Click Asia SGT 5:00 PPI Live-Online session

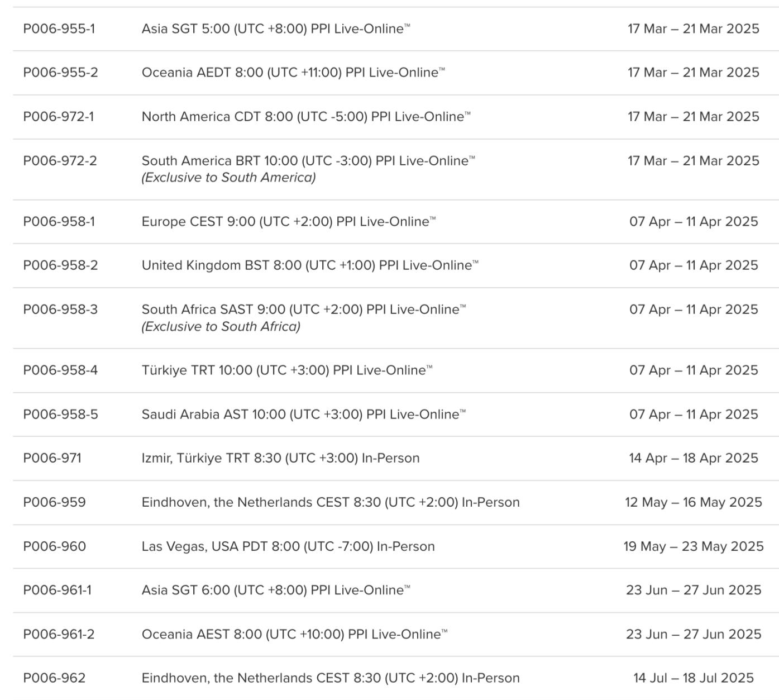(x=276, y=28)
